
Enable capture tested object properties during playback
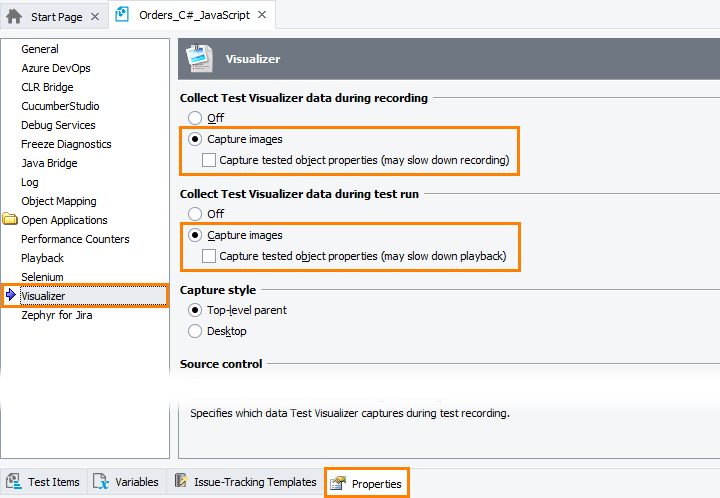(209, 256)
